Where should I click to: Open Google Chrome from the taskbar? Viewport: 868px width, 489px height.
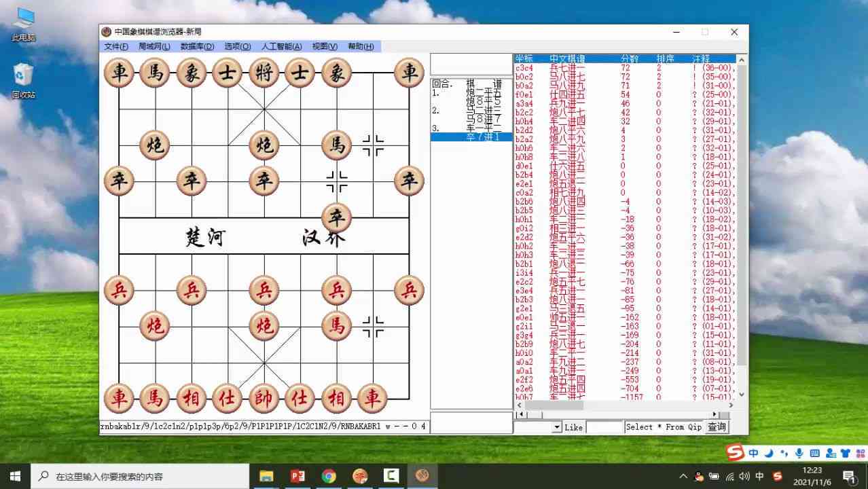(x=329, y=476)
